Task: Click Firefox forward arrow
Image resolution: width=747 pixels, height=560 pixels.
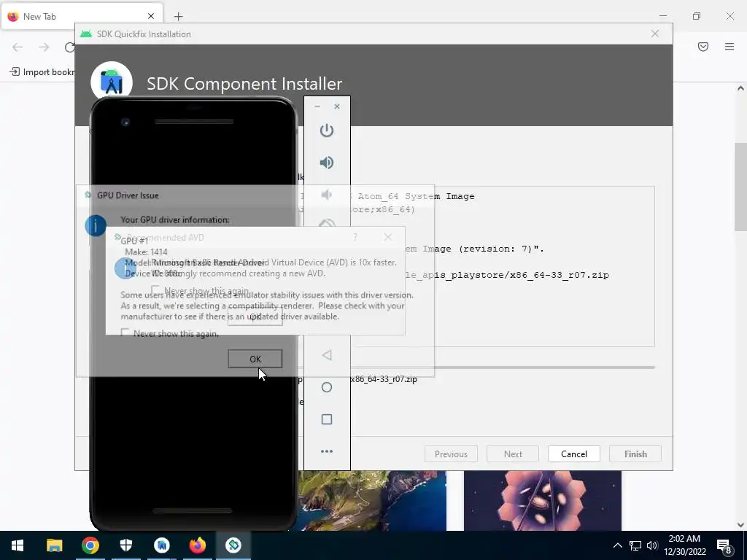Action: tap(44, 47)
